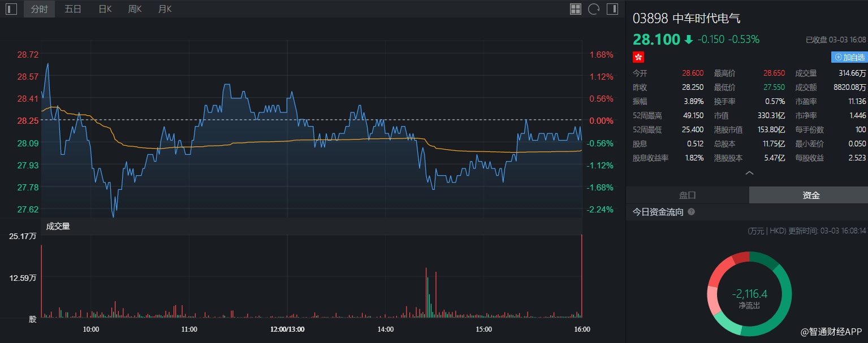The width and height of the screenshot is (868, 343).
Task: Select the 日K daily candlestick tab
Action: coord(105,9)
